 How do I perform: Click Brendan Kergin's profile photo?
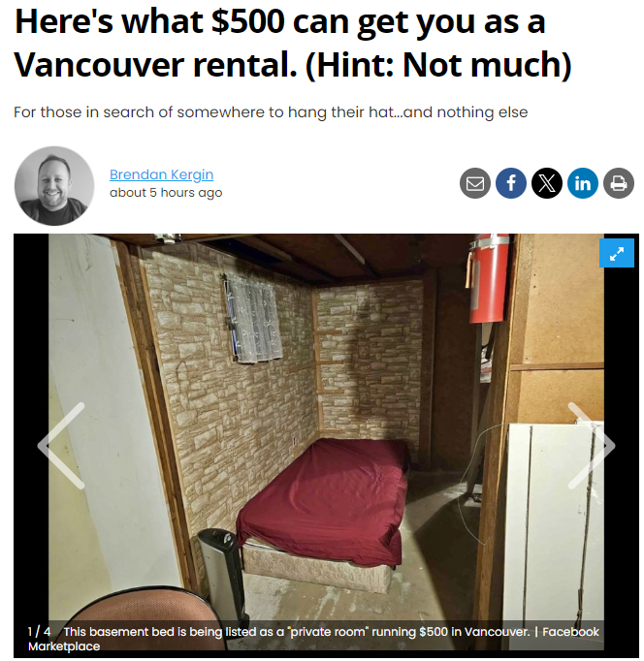pos(54,186)
